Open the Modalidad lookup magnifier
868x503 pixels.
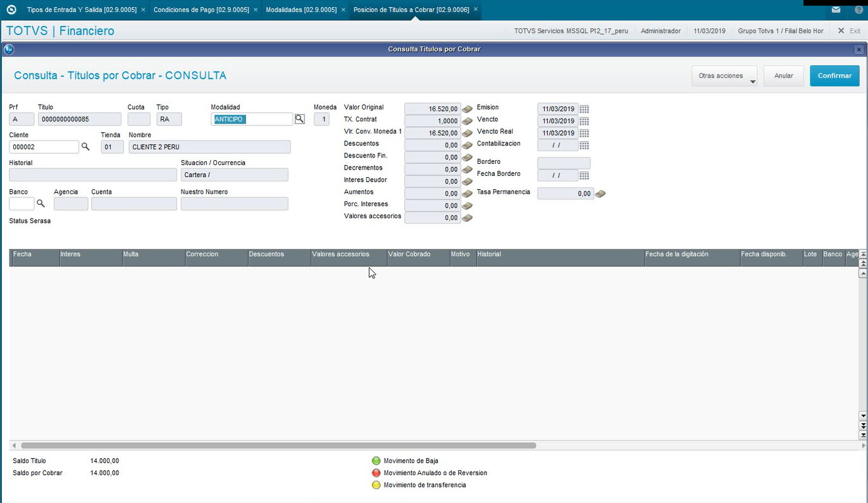coord(299,119)
